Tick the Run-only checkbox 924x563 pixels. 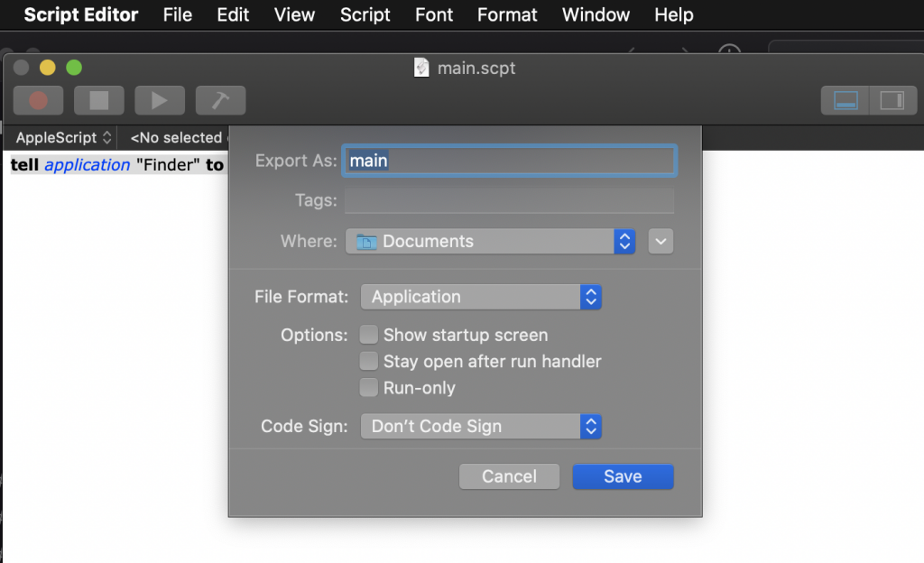click(369, 387)
